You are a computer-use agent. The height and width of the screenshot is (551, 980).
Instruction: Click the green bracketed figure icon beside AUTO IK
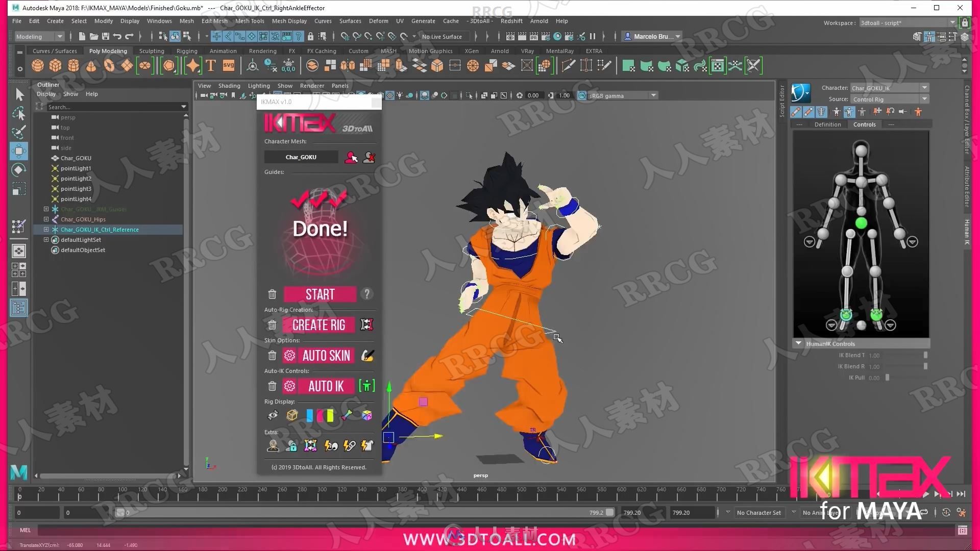point(366,386)
